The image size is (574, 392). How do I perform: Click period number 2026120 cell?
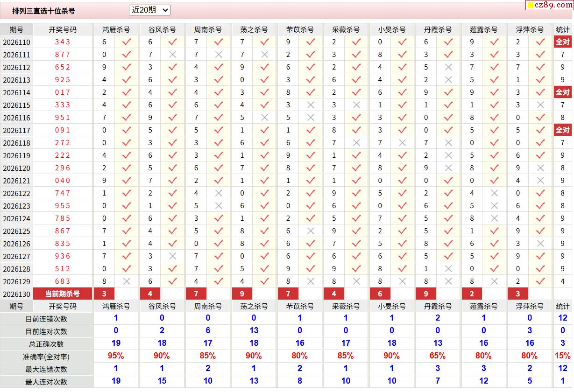tap(16, 168)
